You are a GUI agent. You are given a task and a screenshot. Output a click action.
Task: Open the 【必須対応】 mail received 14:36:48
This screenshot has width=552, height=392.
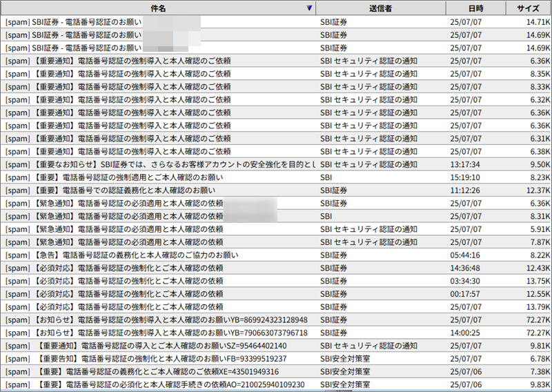pos(276,268)
